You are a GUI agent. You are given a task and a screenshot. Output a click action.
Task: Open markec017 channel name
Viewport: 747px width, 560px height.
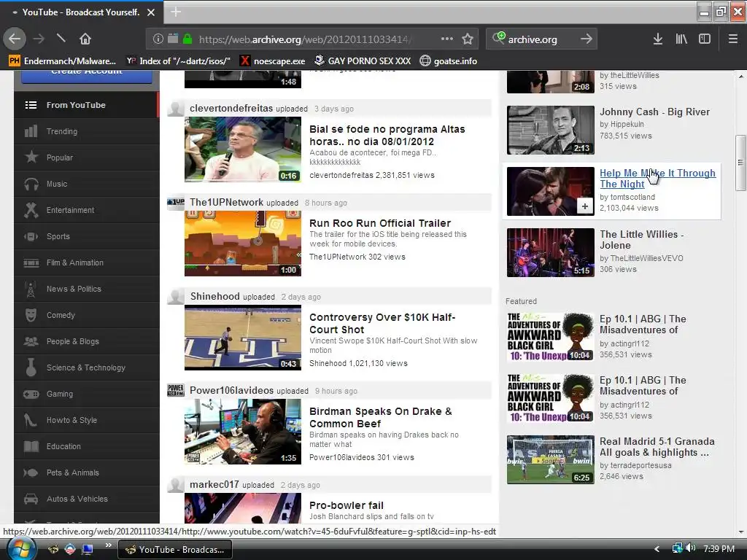(214, 484)
